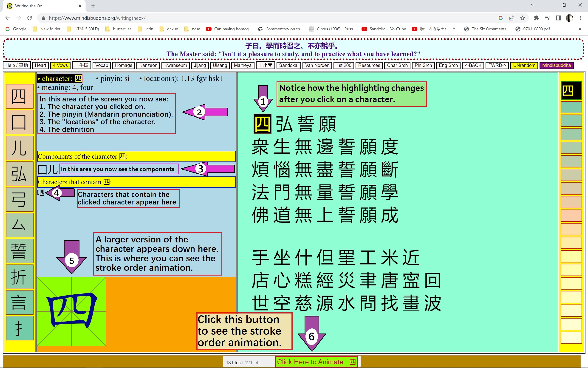Open the HTML5 (OLD) bookmark folder
The image size is (588, 368).
point(83,29)
